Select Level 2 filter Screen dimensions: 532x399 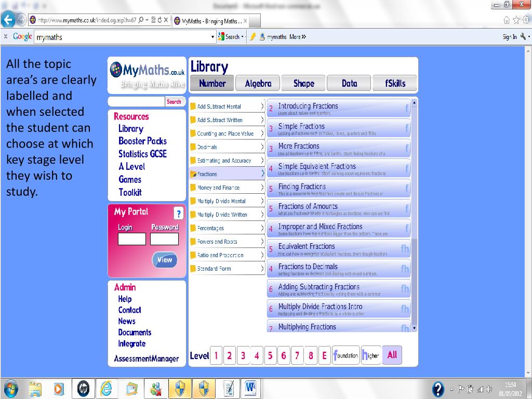pyautogui.click(x=229, y=355)
